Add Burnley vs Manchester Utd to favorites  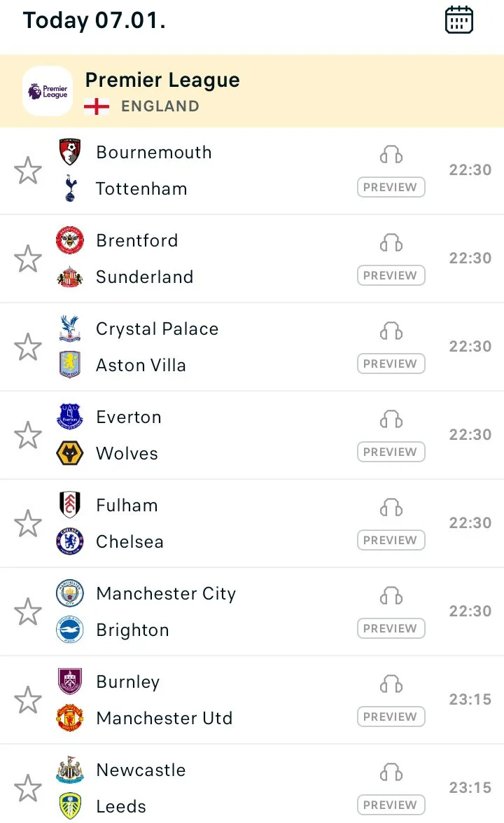pyautogui.click(x=28, y=700)
